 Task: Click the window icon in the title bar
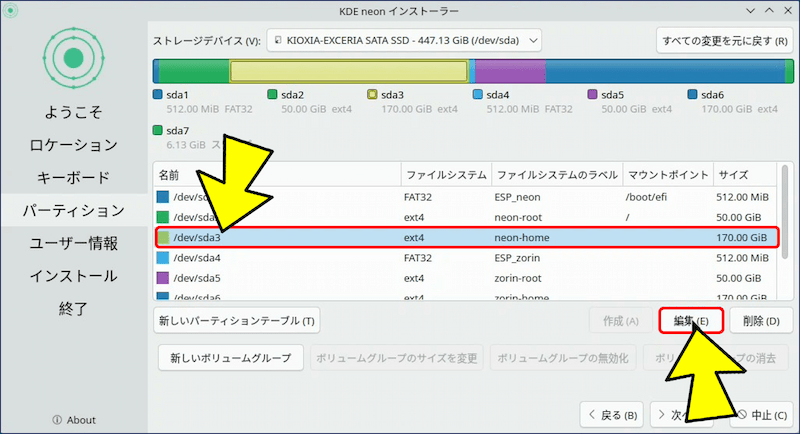(x=13, y=10)
